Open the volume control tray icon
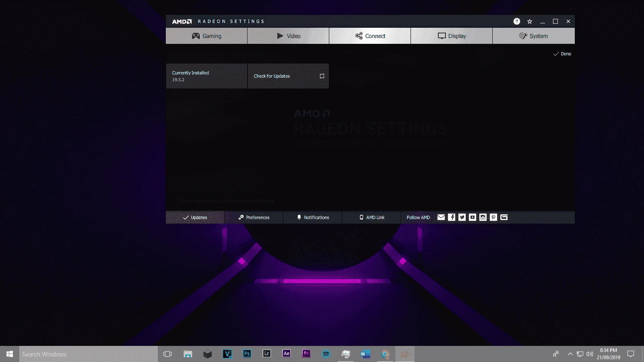 click(x=590, y=354)
